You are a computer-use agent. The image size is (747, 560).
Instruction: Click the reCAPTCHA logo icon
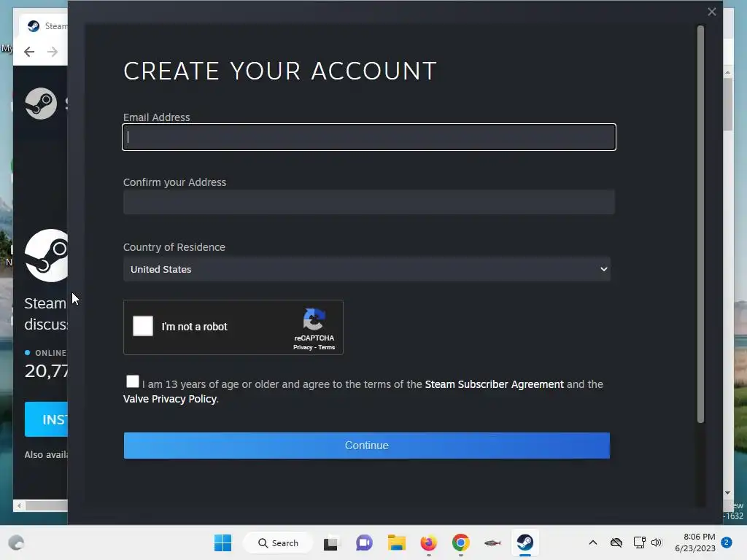click(314, 319)
